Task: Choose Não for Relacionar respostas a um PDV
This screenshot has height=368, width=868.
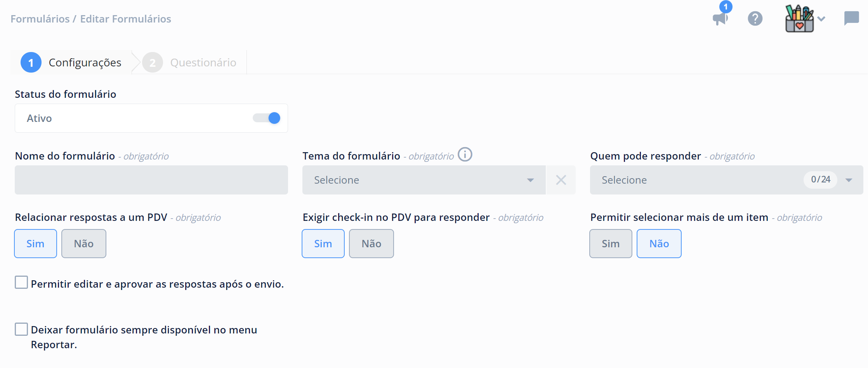Action: 84,243
